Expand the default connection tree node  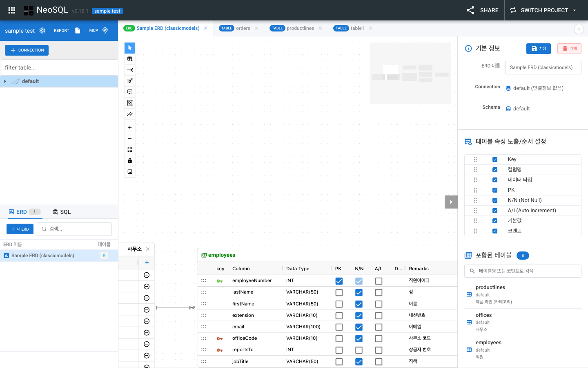click(x=5, y=81)
